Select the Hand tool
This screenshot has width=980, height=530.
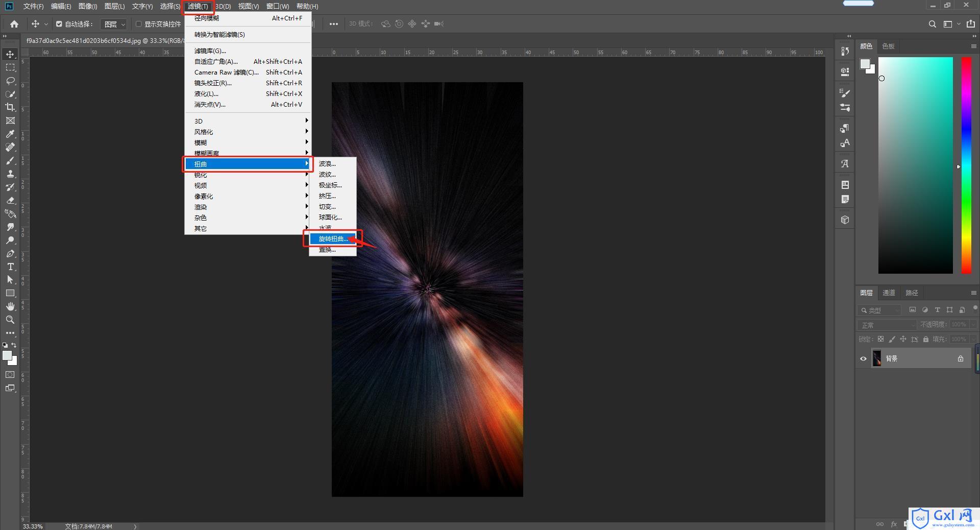click(10, 306)
